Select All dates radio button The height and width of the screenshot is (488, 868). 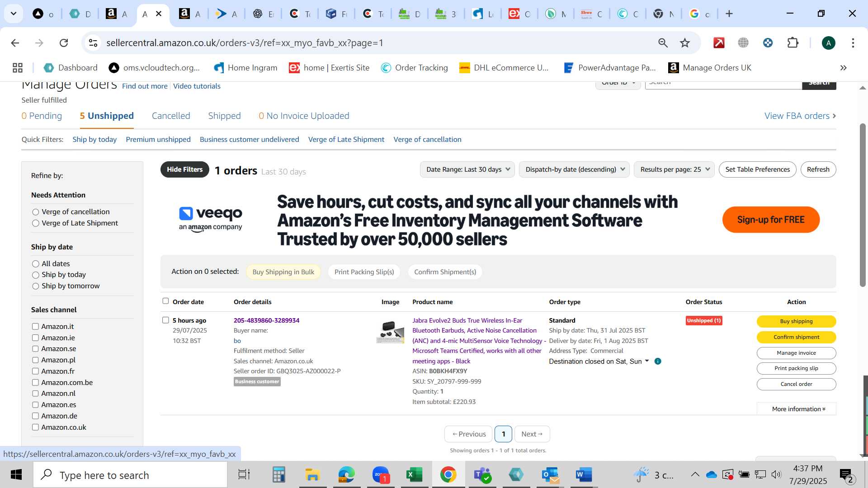point(36,264)
